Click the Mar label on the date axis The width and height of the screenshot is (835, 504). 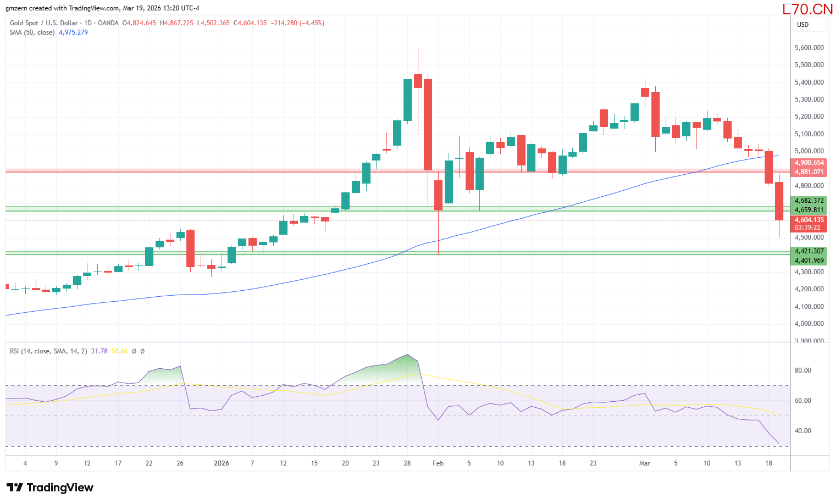[x=644, y=463]
